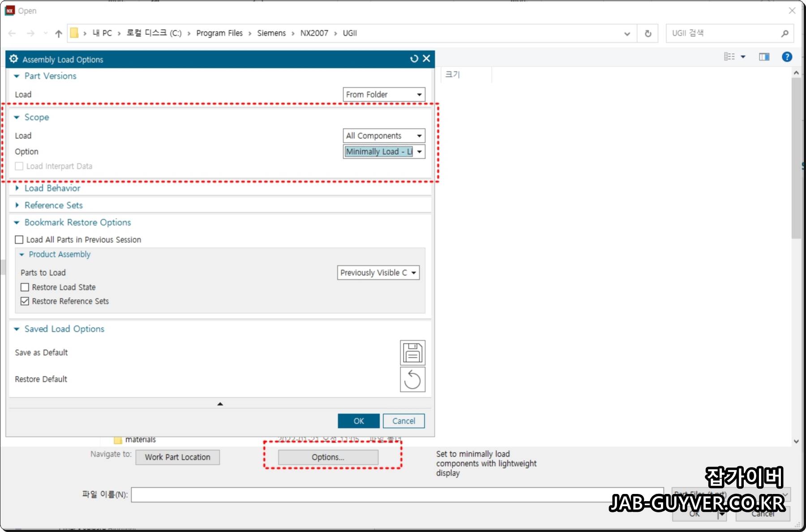
Task: Open the view options dropdown arrow
Action: click(743, 57)
